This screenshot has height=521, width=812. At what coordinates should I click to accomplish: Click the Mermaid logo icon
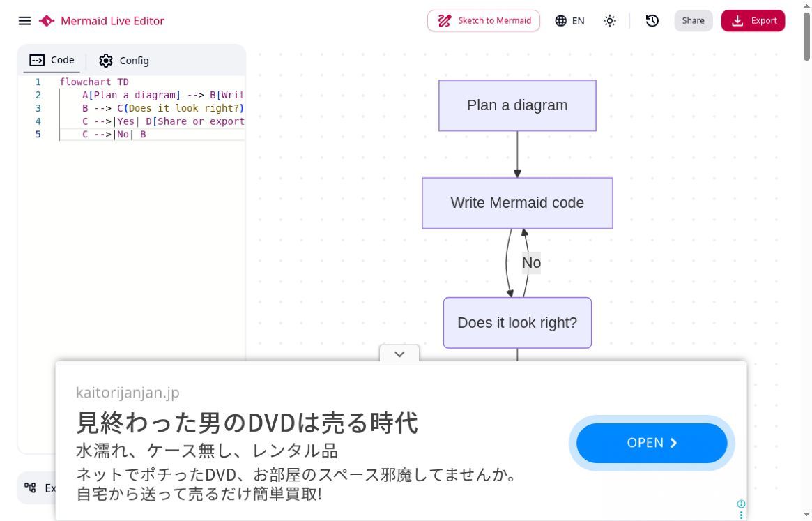tap(47, 21)
